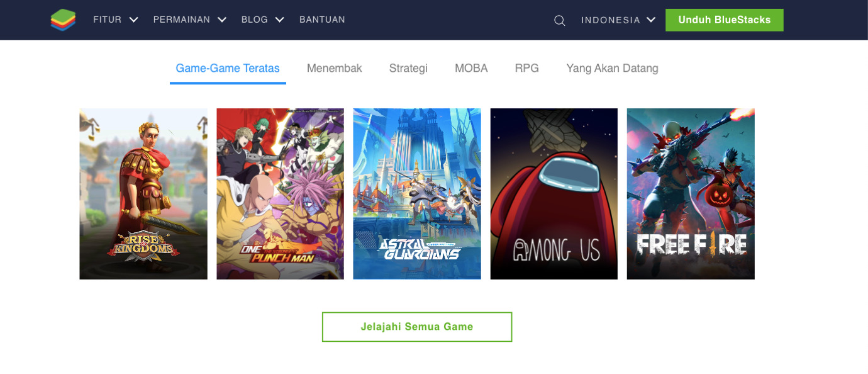Expand the PERMAINAN menu chevron
The height and width of the screenshot is (374, 868).
point(222,20)
